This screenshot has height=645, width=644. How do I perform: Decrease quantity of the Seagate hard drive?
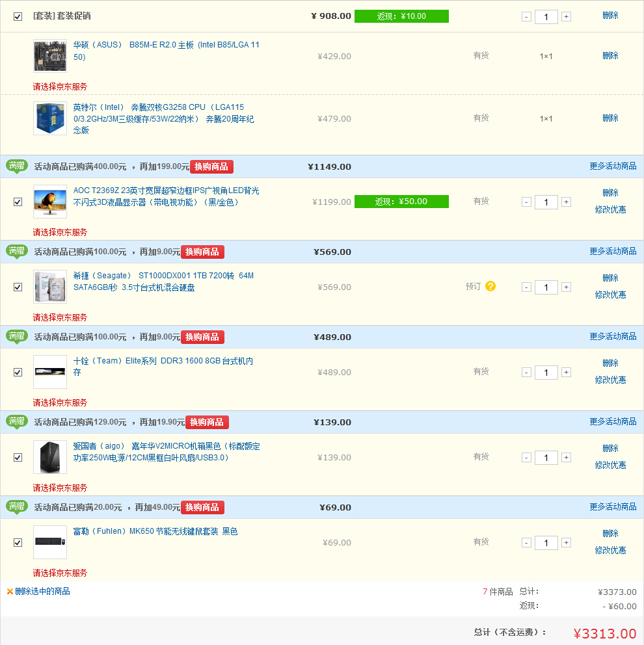[x=526, y=287]
